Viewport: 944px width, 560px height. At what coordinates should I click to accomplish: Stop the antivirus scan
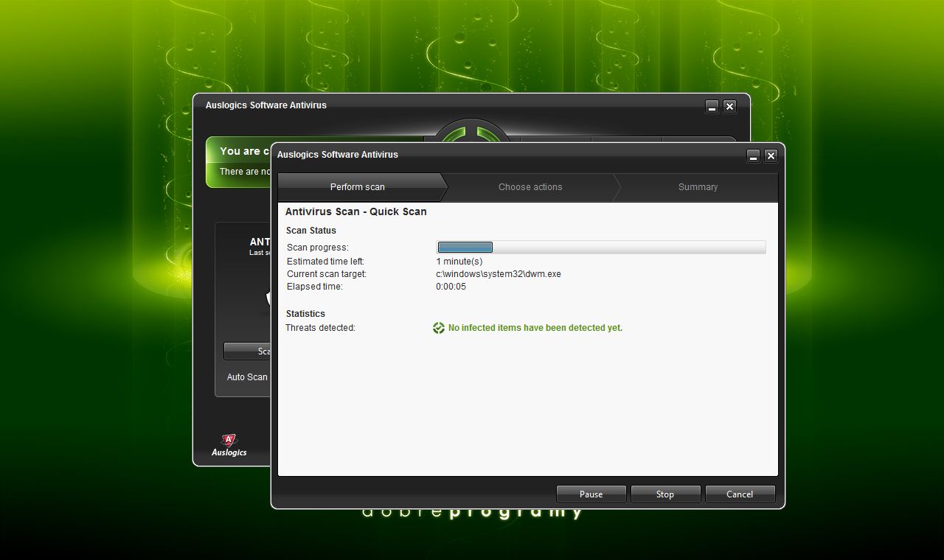[x=665, y=494]
